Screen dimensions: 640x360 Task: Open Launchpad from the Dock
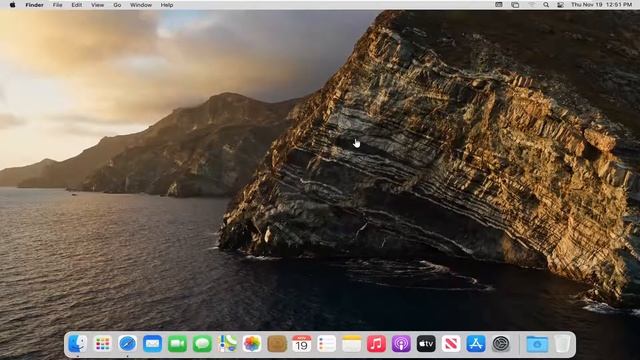102,344
